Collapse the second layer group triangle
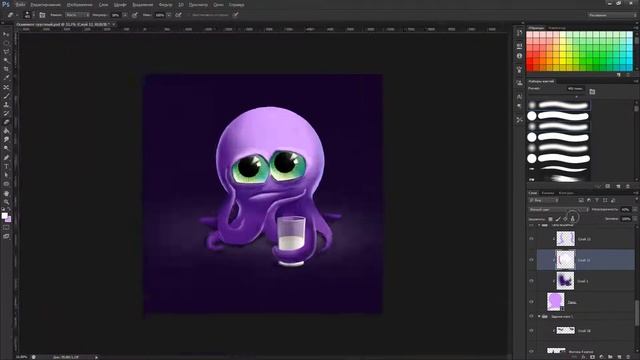The width and height of the screenshot is (640, 360). (539, 316)
